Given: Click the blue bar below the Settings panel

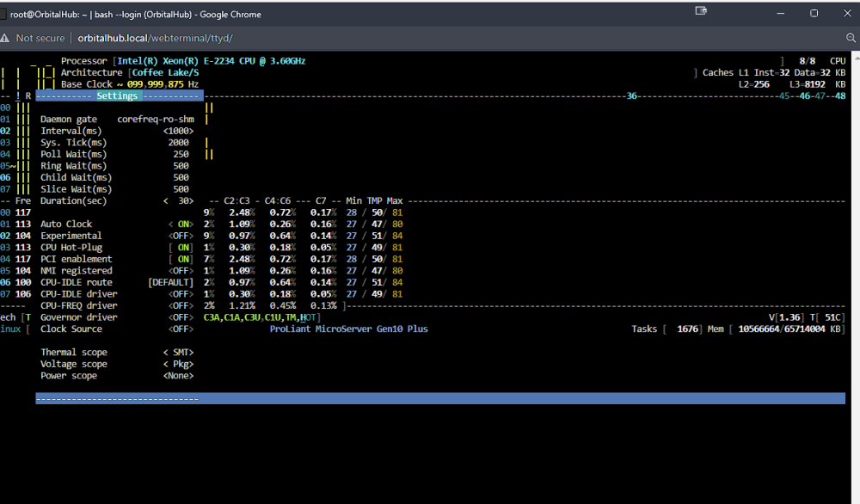Looking at the screenshot, I should [440, 399].
